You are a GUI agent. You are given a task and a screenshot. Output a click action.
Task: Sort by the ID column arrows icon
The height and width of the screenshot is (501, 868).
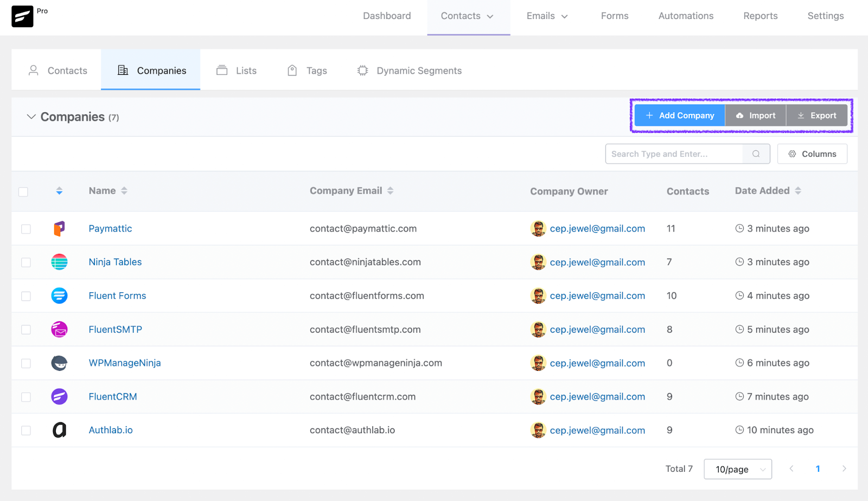tap(59, 191)
